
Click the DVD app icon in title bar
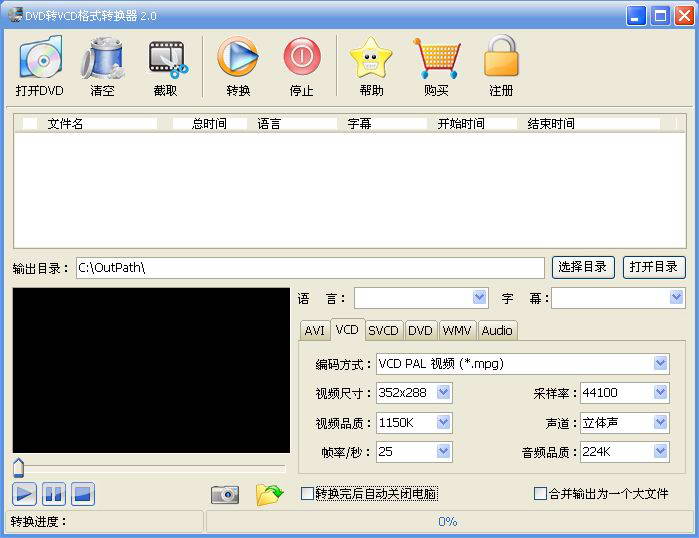(15, 15)
